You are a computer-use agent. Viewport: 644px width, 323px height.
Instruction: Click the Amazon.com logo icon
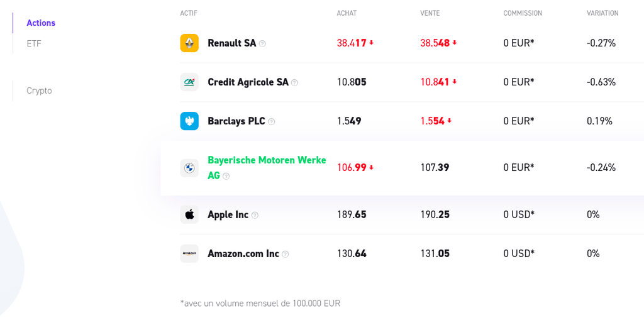tap(189, 254)
